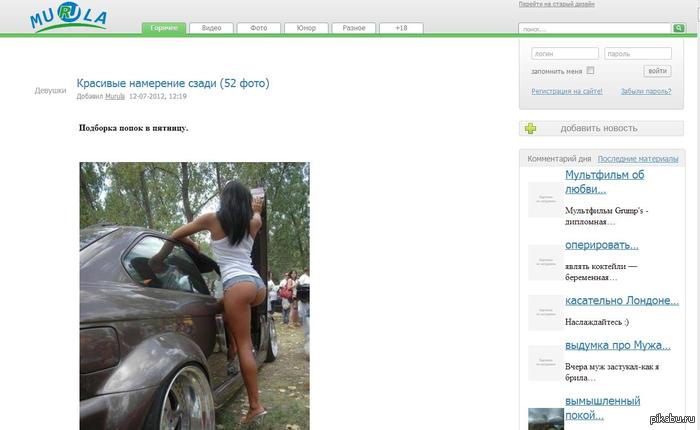Click the "Забыли пароль?" link

646,91
